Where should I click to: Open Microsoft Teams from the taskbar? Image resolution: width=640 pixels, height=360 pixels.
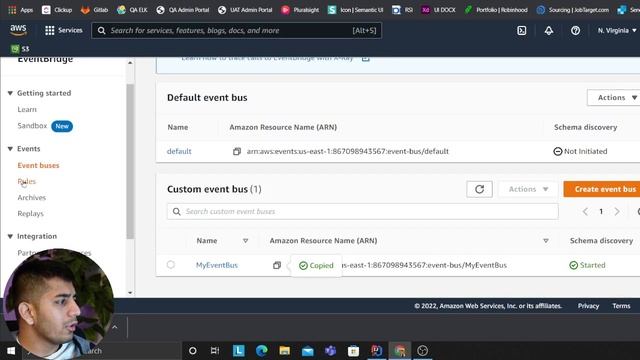(330, 351)
